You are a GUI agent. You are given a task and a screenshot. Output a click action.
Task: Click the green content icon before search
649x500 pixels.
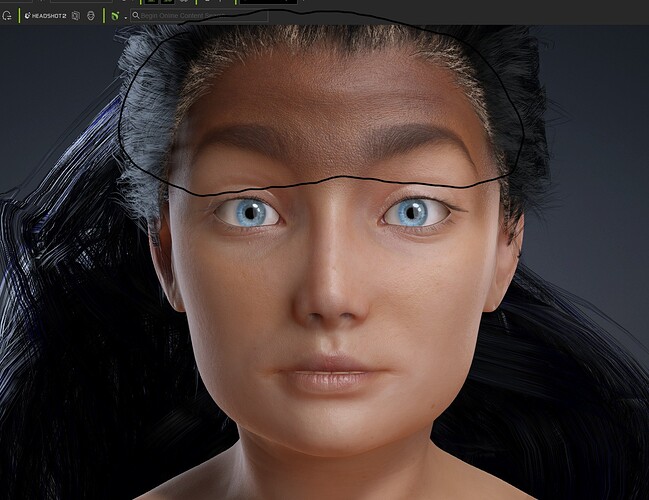[114, 16]
